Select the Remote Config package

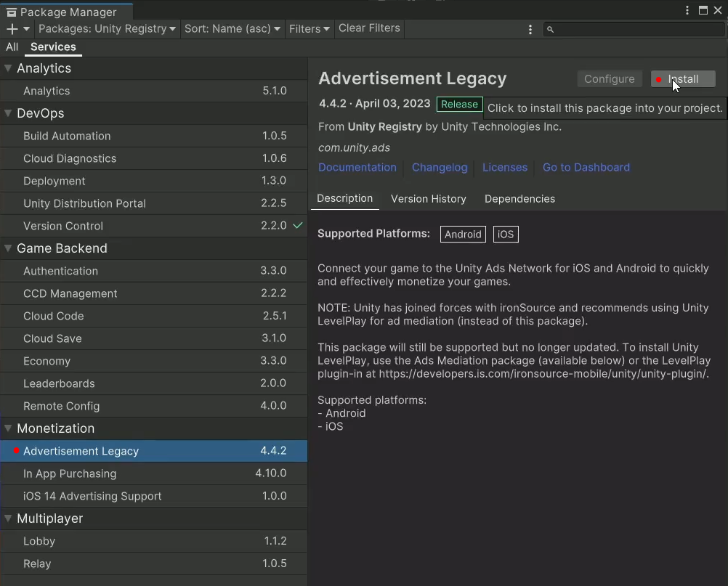(154, 406)
